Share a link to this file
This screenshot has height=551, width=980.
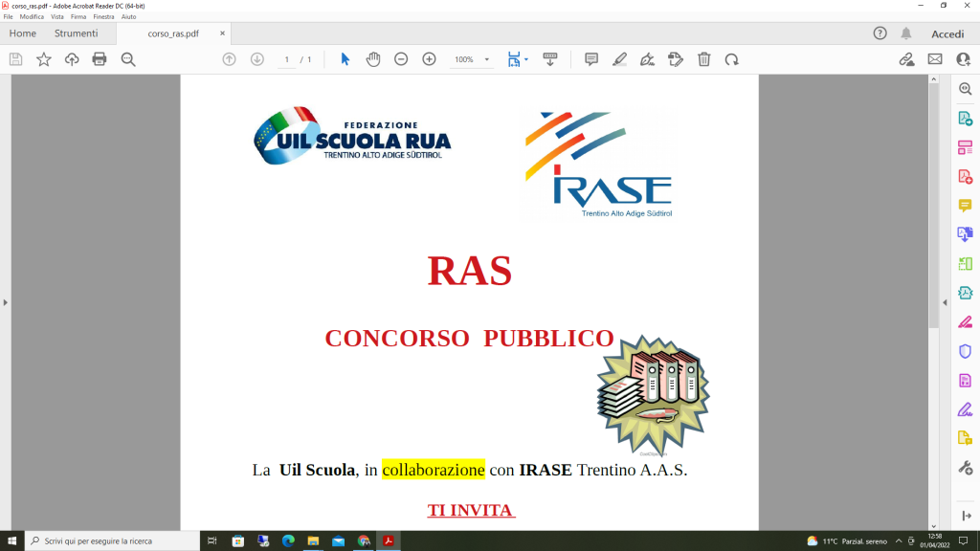[907, 59]
